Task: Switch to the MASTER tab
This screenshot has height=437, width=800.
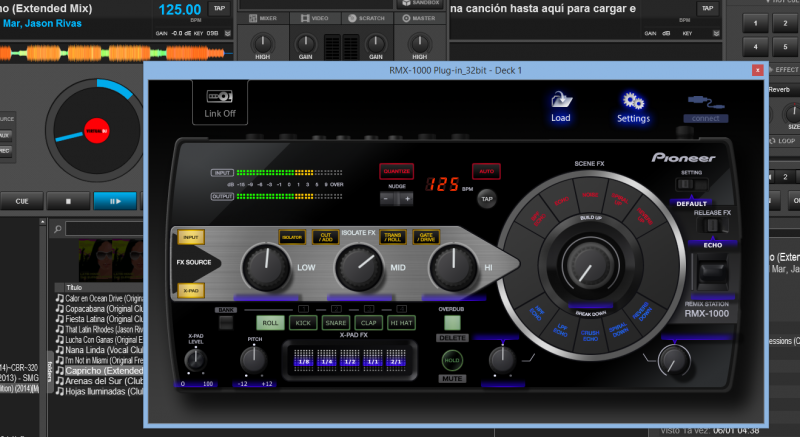Action: pos(419,18)
